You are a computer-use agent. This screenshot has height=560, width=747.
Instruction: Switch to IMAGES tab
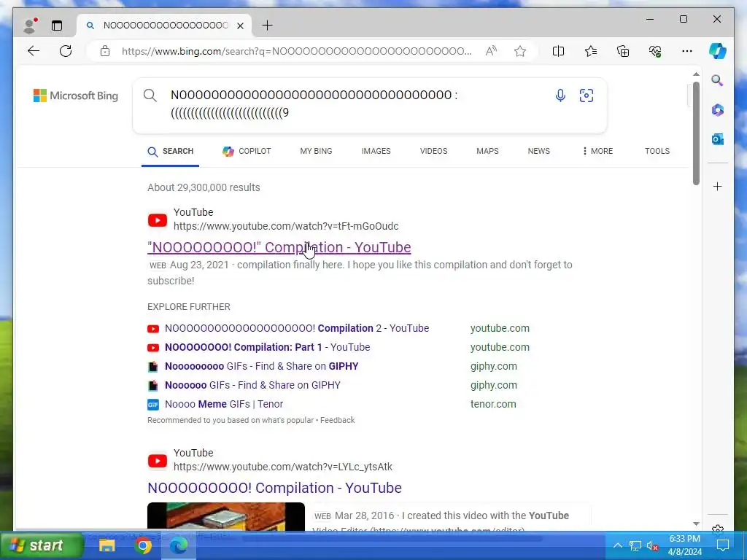[x=376, y=151]
